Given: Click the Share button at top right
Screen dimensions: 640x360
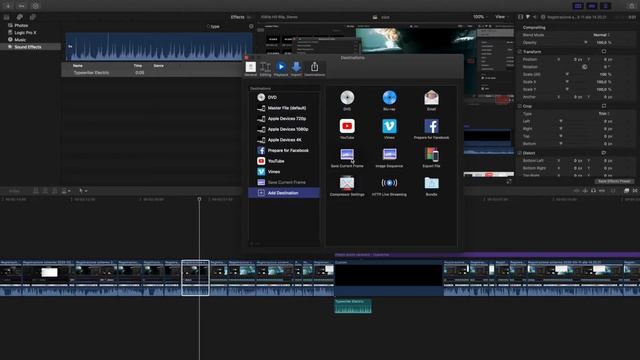Looking at the screenshot, I should 631,6.
